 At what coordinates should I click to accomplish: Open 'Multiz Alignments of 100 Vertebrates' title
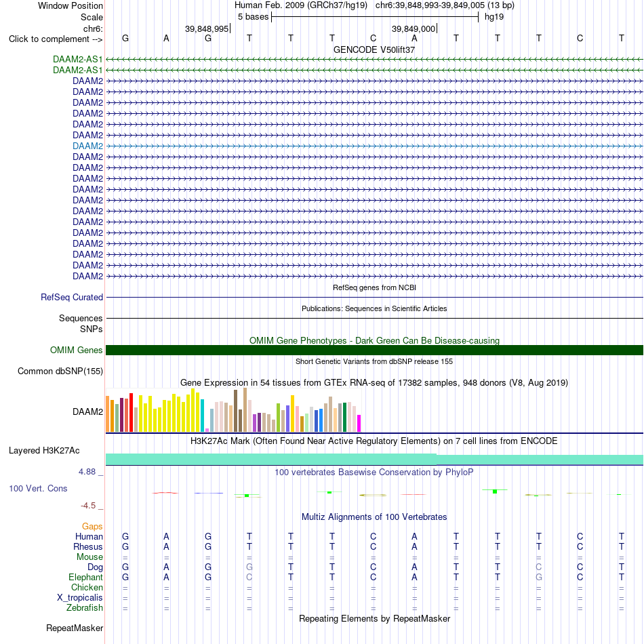[x=374, y=517]
